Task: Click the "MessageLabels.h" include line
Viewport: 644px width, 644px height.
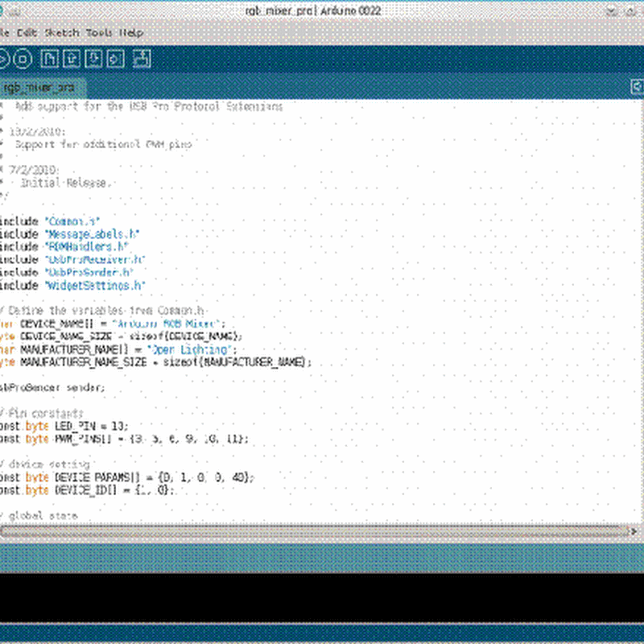Action: (x=69, y=234)
